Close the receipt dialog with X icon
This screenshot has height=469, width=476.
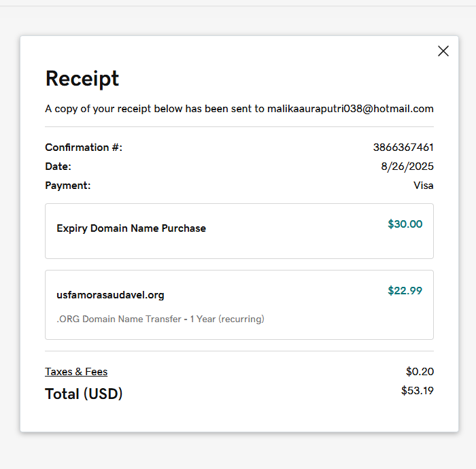443,51
